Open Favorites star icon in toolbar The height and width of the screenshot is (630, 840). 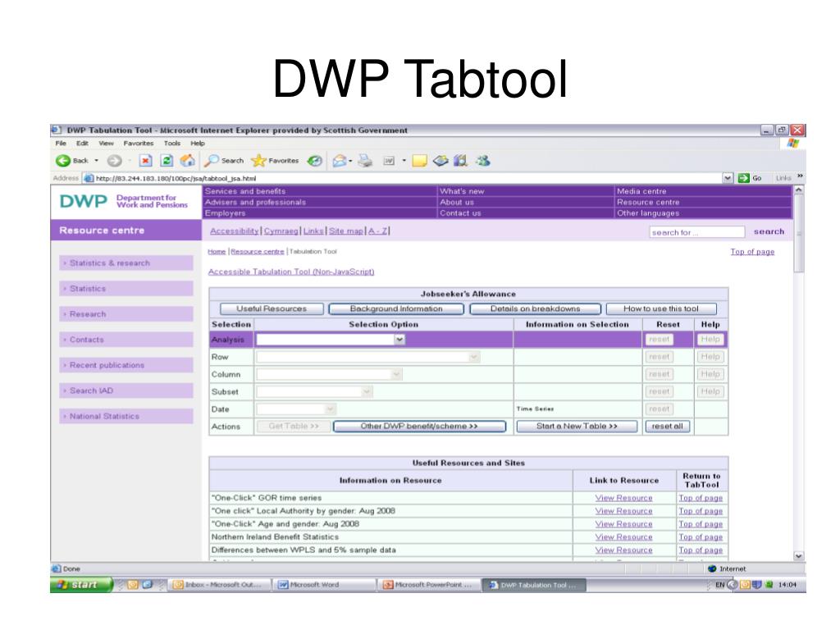pos(258,161)
